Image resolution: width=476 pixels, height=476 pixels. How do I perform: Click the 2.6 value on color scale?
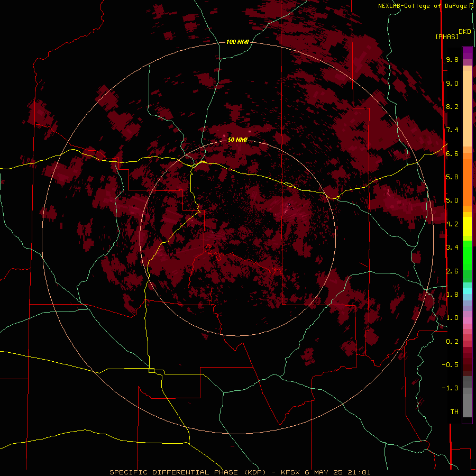pos(452,271)
